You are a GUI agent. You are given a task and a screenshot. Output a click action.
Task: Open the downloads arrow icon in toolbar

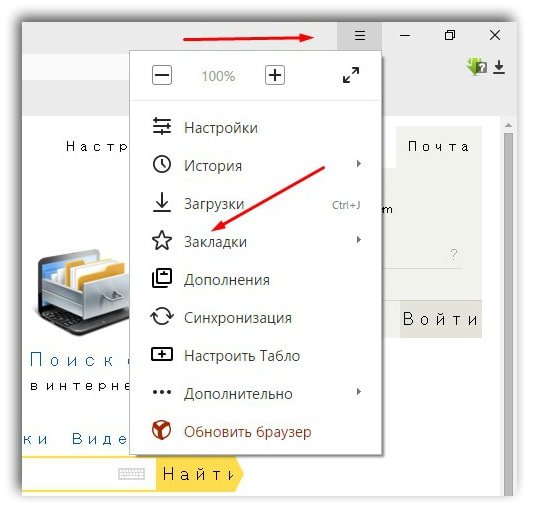pyautogui.click(x=499, y=67)
